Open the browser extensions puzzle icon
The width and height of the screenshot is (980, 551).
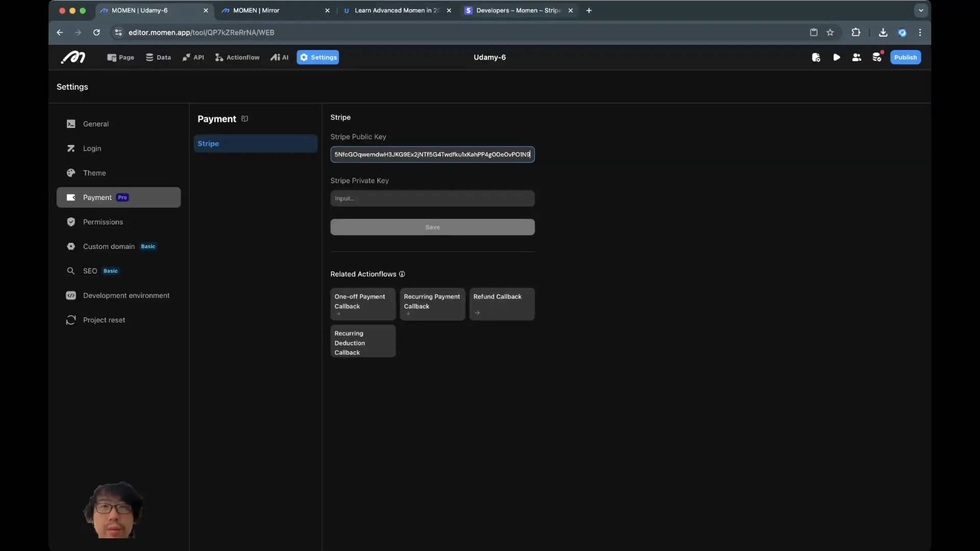(856, 32)
